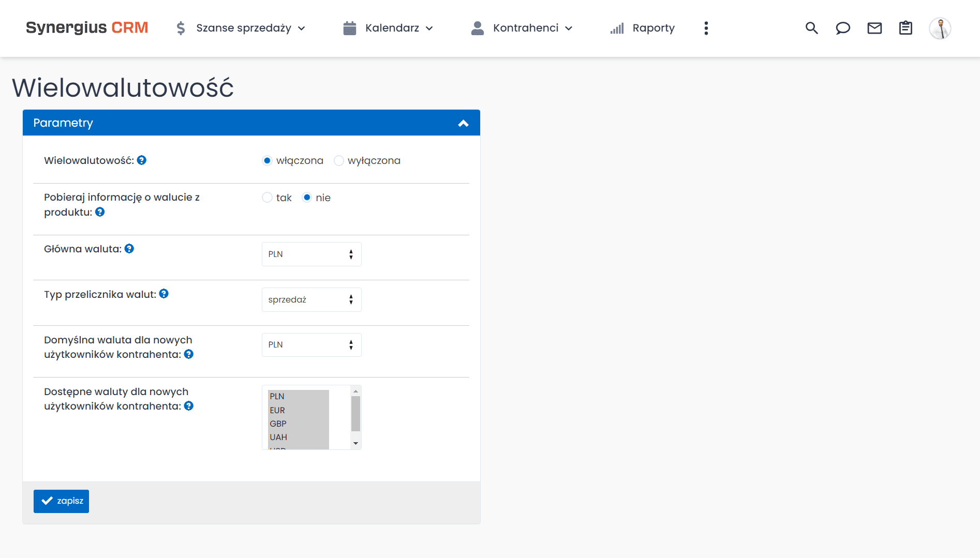The width and height of the screenshot is (980, 558).
Task: Click the help icon next to Wielowalutowość
Action: click(x=142, y=160)
